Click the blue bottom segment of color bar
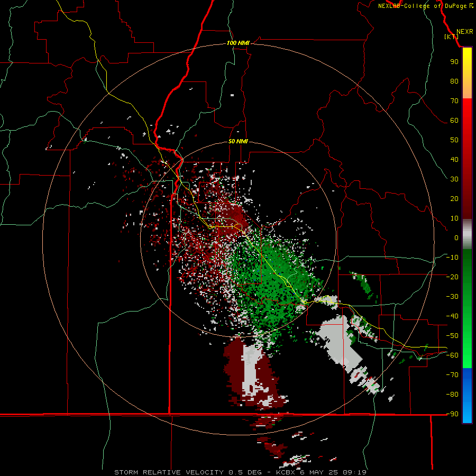Screen dimensions: 476x476 [x=467, y=396]
